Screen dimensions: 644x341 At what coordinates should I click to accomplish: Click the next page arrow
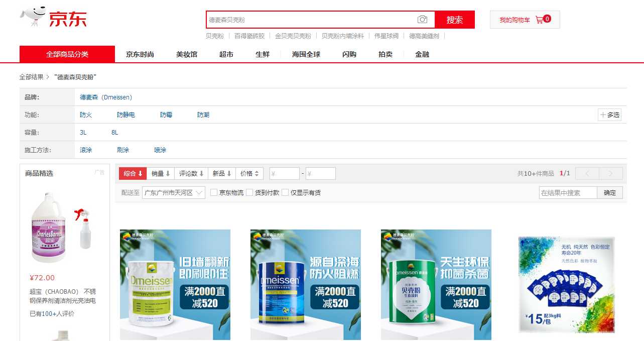(611, 173)
